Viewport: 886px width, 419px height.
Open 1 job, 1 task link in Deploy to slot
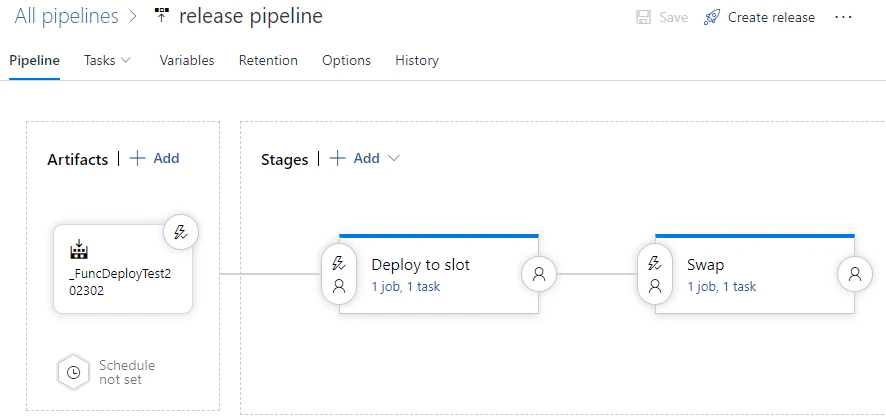[406, 286]
